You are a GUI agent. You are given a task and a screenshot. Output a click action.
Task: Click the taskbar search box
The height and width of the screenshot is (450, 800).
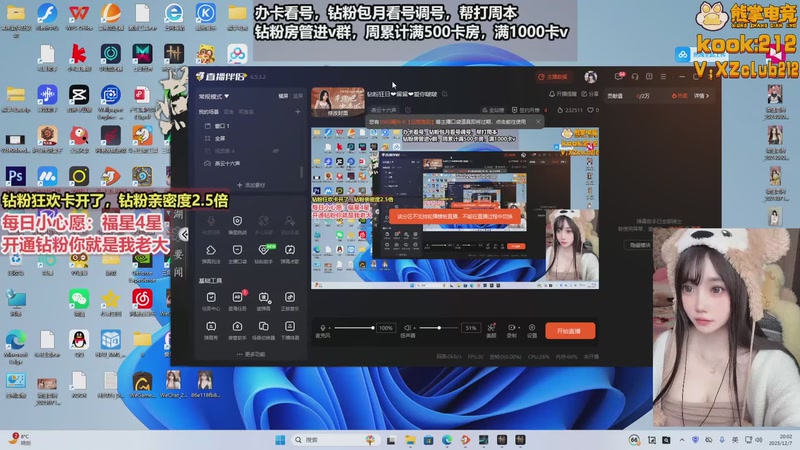[x=335, y=440]
